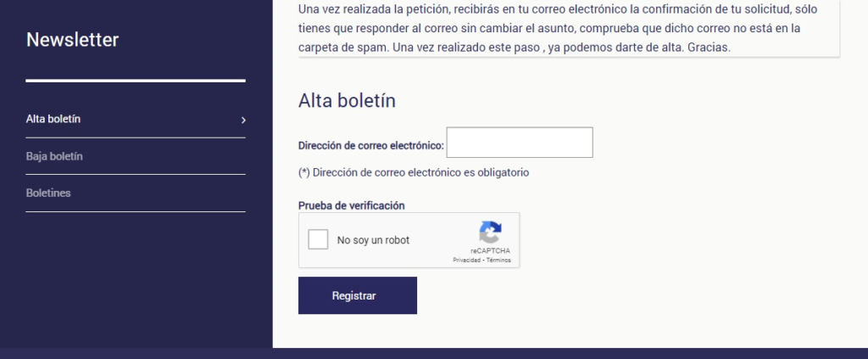The image size is (868, 359).
Task: Click the mandatory email notice text
Action: [x=414, y=172]
